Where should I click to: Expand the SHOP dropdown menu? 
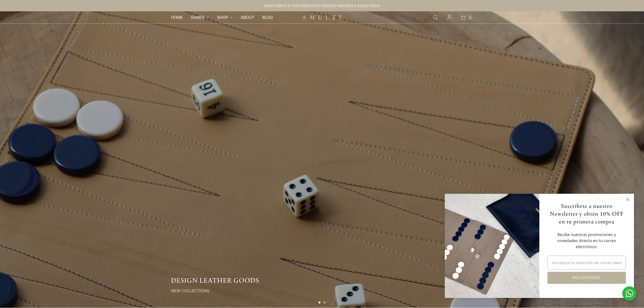pyautogui.click(x=225, y=17)
